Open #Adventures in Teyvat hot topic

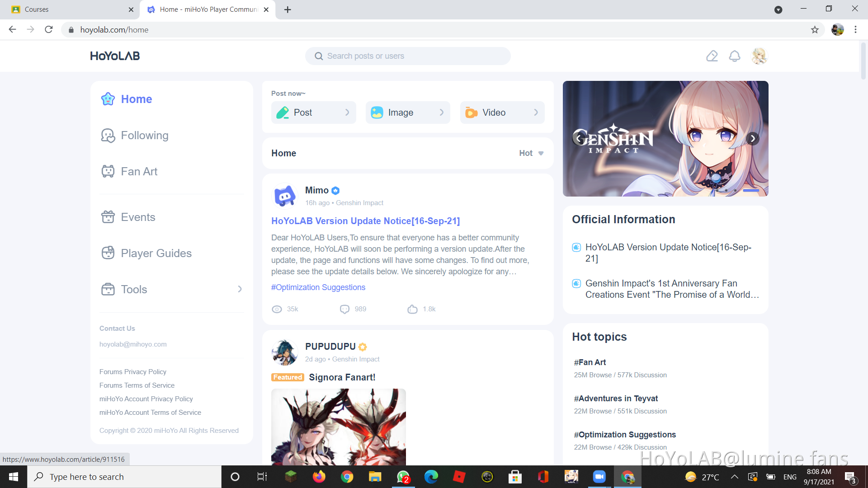(616, 399)
